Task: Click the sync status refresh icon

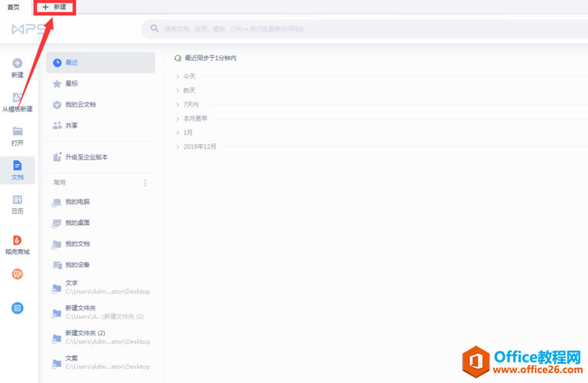Action: (x=178, y=58)
